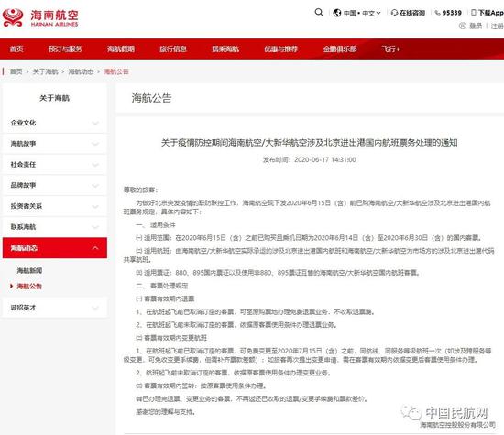Open 海航新闻 in the sidebar

[x=29, y=271]
